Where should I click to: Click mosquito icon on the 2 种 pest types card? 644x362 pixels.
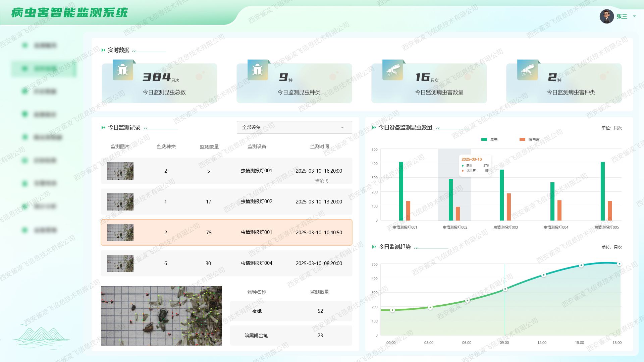[527, 70]
